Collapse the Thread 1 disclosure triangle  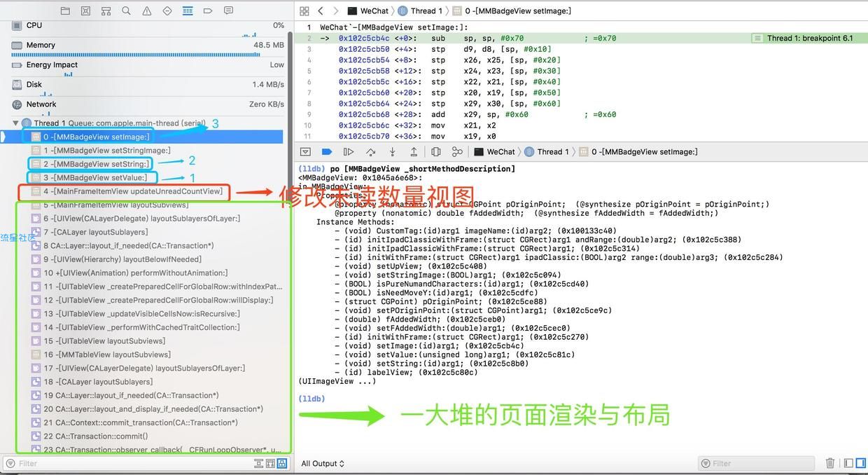[15, 123]
